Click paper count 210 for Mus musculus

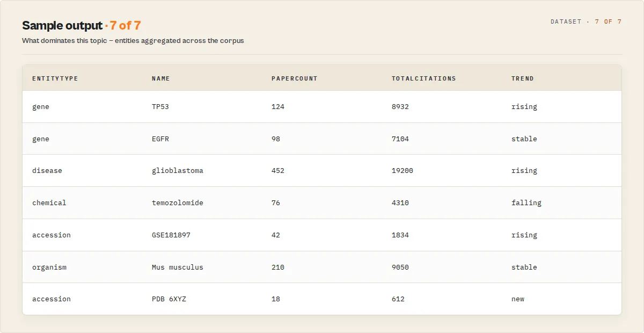[x=278, y=267]
